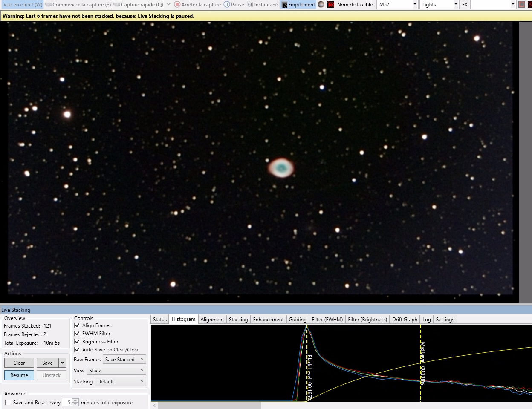Screen dimensions: 532x409
Task: Toggle FWHM Filter checkbox
Action: click(x=77, y=334)
